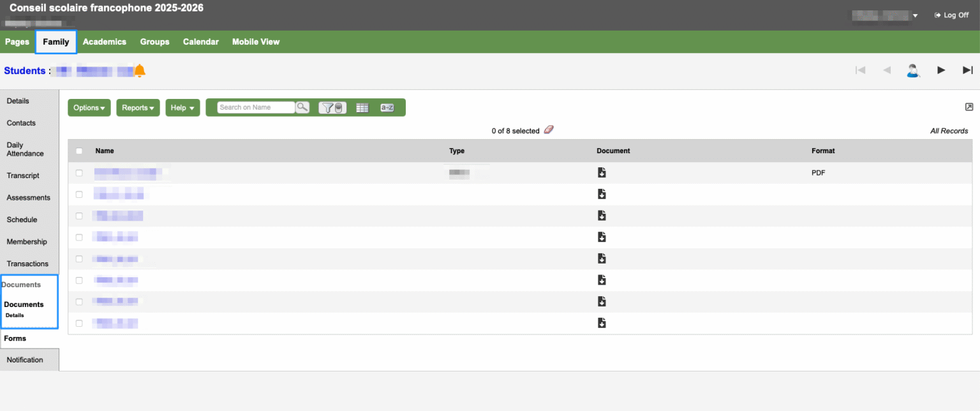Select the Family tab
This screenshot has width=980, height=411.
(x=56, y=42)
